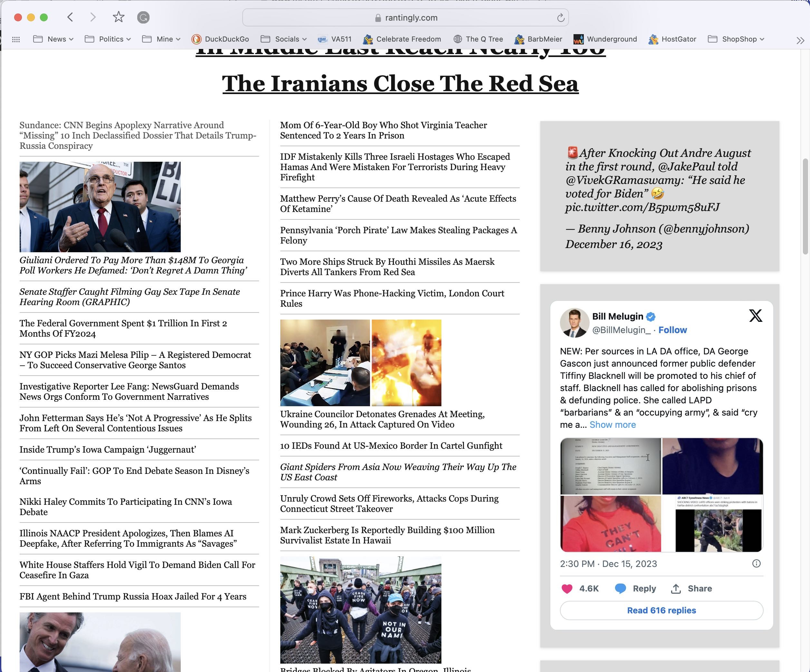Open Continually Fail GOP Debate Season article

pos(134,475)
